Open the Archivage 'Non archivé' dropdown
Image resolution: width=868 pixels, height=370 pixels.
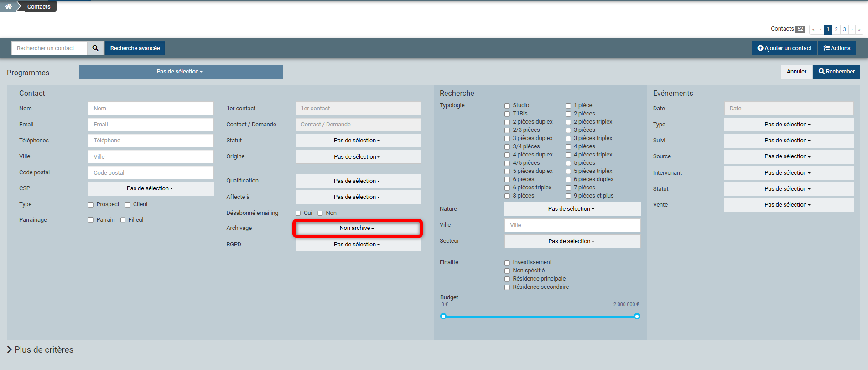(x=357, y=228)
